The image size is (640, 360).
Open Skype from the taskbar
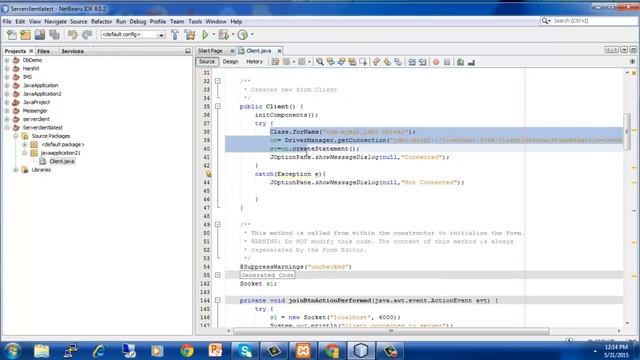[x=245, y=351]
